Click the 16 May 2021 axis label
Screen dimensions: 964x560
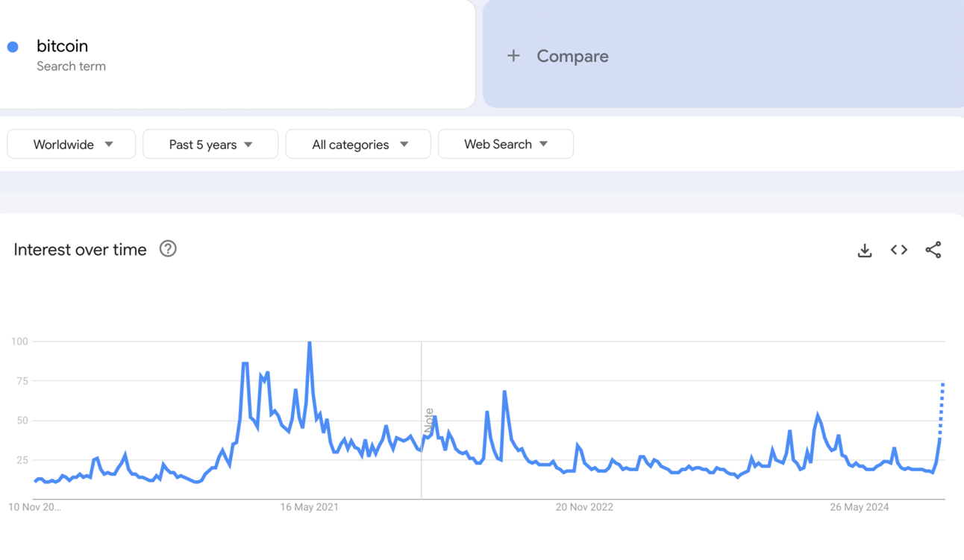coord(309,507)
